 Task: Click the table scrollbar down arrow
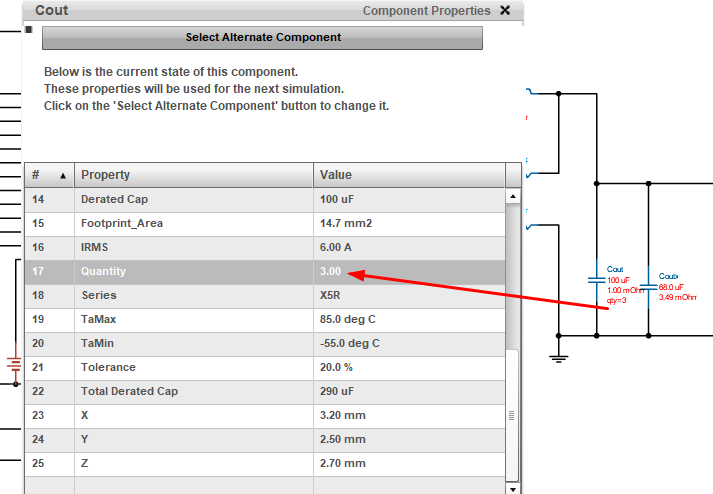tap(512, 489)
